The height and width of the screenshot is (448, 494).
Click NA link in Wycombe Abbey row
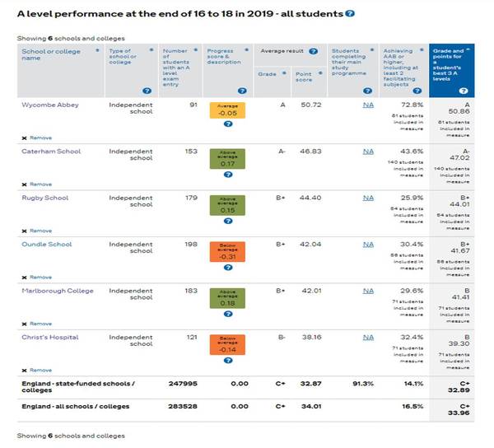[368, 105]
